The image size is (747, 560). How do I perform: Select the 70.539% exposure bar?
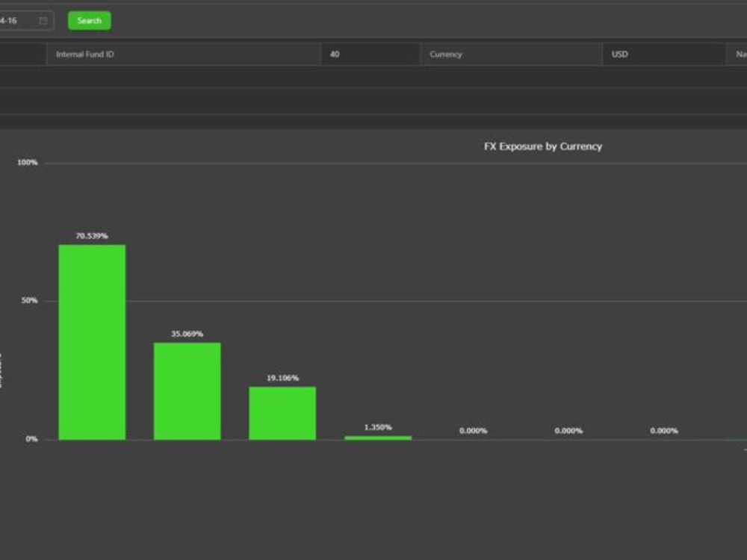click(x=92, y=343)
